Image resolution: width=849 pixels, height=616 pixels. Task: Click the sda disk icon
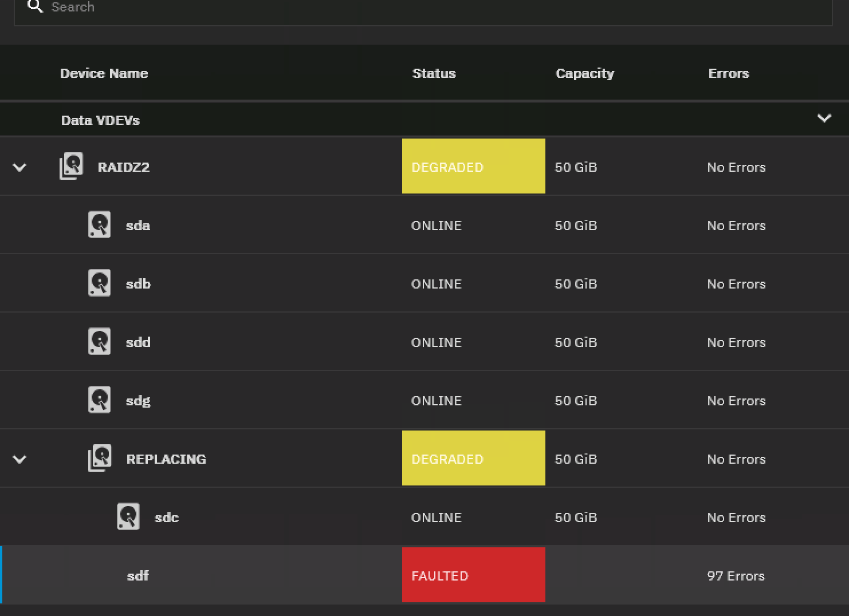99,225
